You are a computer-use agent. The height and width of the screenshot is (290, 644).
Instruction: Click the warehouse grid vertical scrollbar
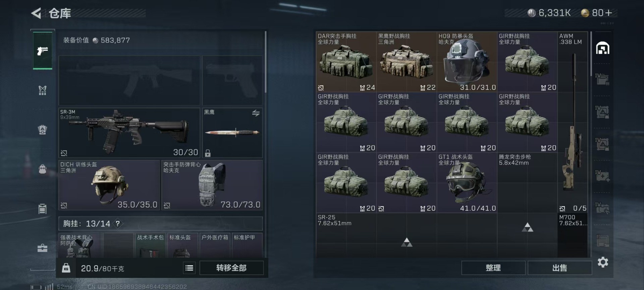[591, 54]
